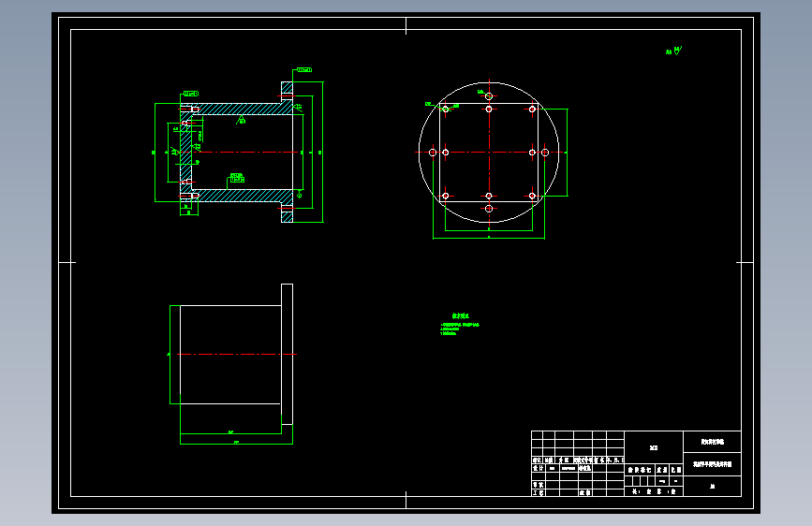Pick the top-right corner hole of the square pattern

click(x=532, y=110)
